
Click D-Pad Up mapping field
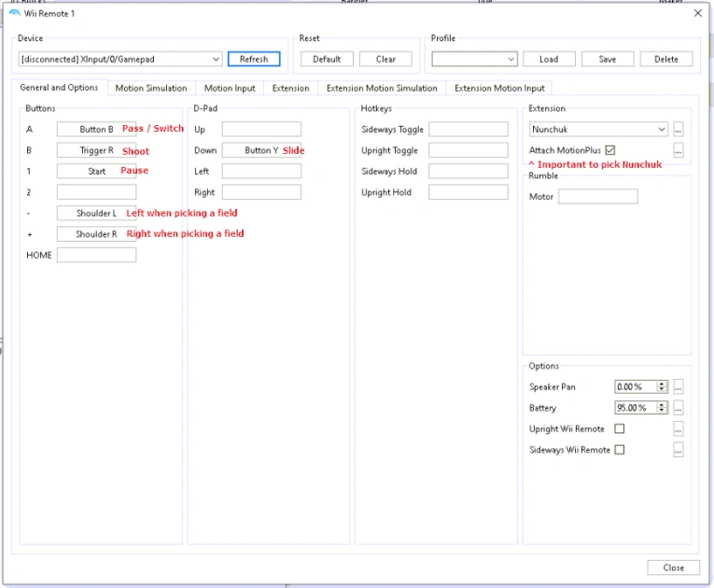coord(261,130)
